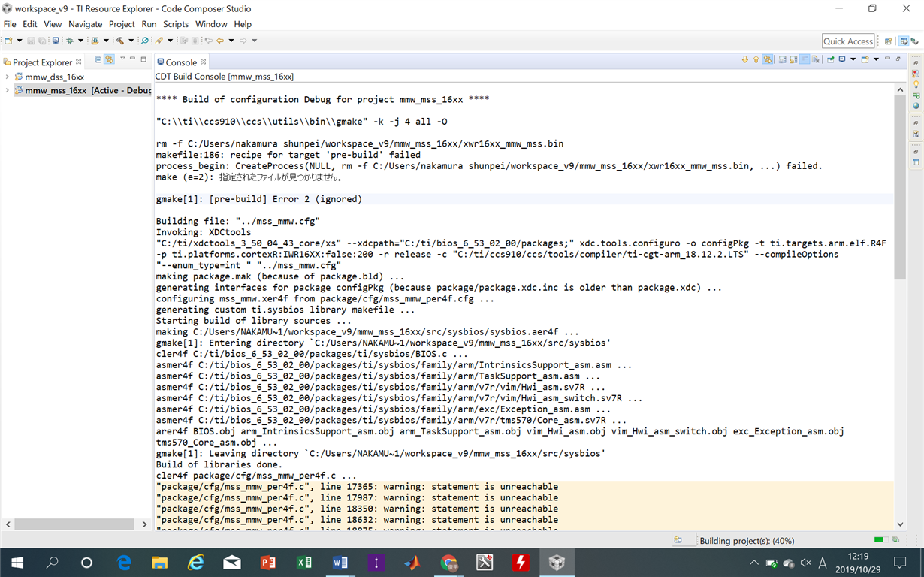Viewport: 924px width, 577px height.
Task: Switch to the Console tab
Action: [181, 62]
